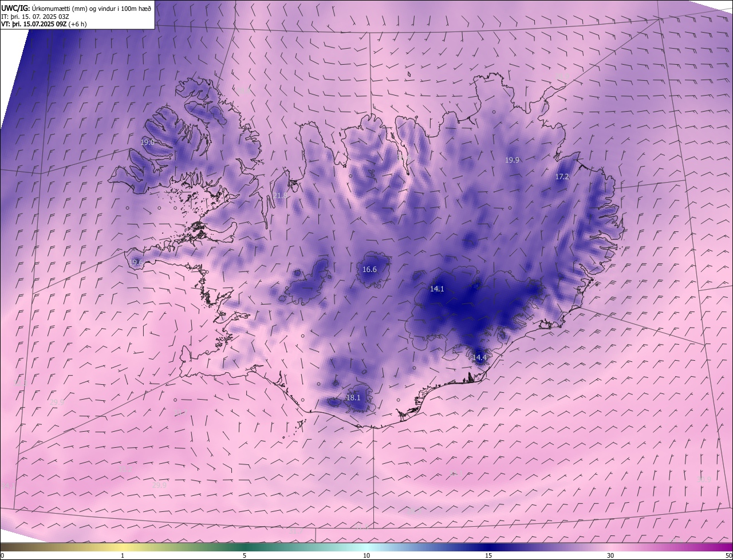The image size is (733, 560).
Task: Click the '0' tick on the color scale
Action: pos(2,556)
